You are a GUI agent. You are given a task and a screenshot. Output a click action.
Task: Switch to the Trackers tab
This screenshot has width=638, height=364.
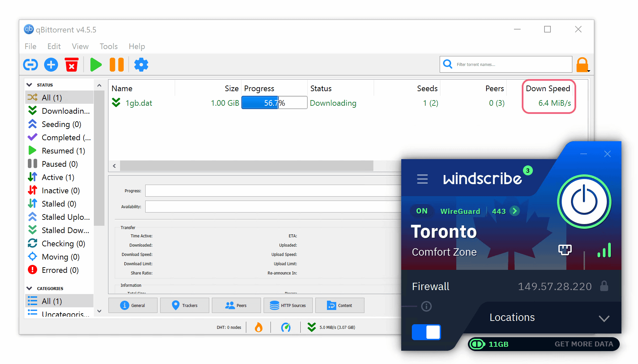[x=185, y=305]
